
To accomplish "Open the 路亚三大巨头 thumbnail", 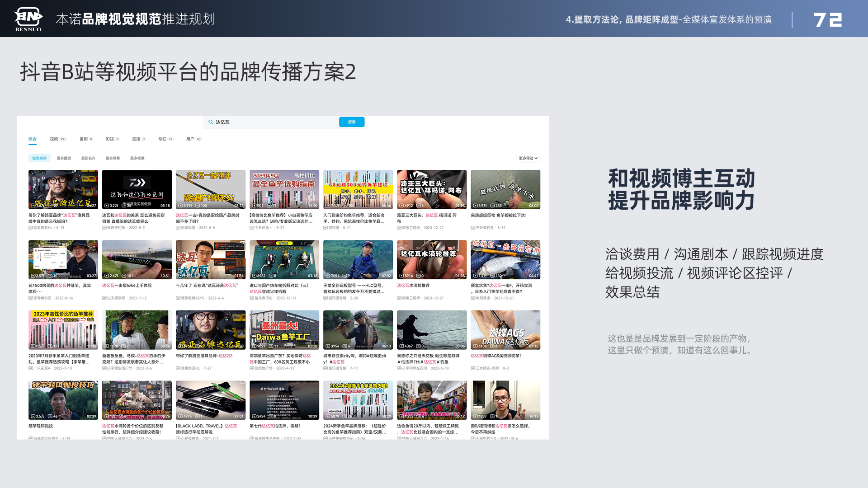I will (x=432, y=189).
